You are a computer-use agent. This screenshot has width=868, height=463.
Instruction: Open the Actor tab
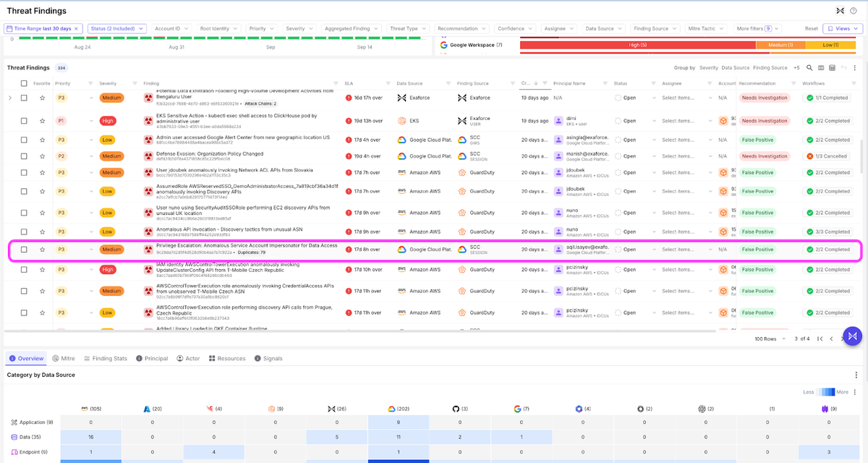189,358
